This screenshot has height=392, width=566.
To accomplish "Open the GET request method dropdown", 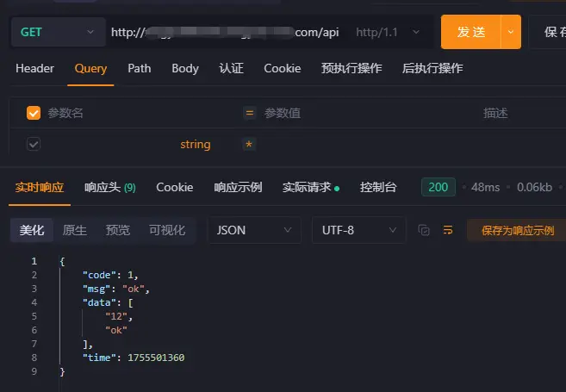I will [x=56, y=33].
